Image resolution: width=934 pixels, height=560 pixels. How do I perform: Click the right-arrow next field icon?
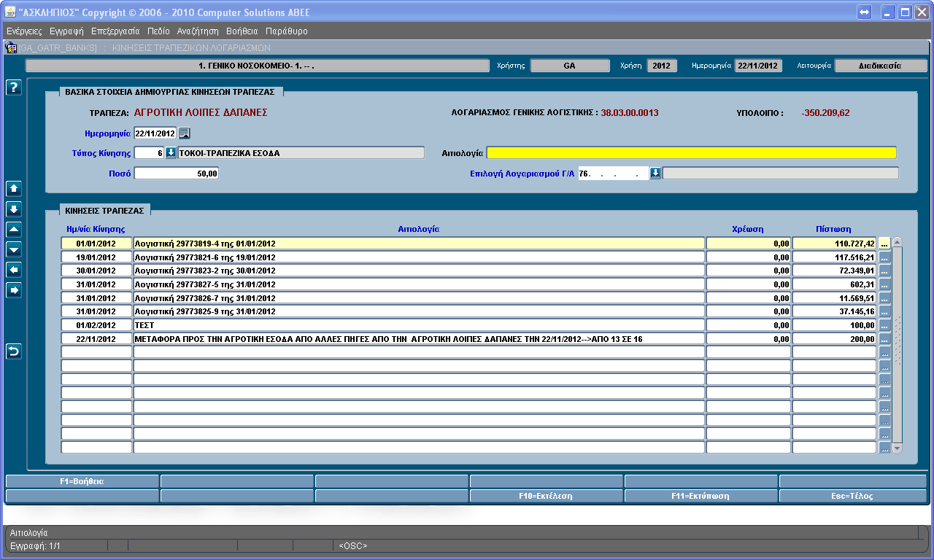[x=14, y=290]
